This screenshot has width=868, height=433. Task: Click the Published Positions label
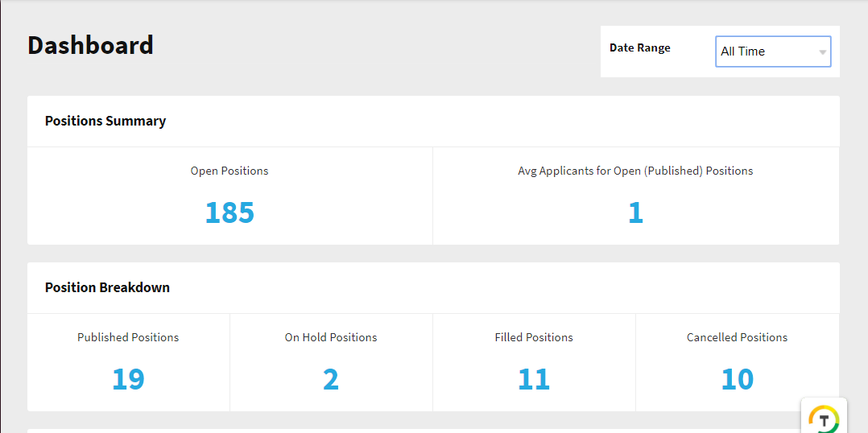pyautogui.click(x=129, y=337)
